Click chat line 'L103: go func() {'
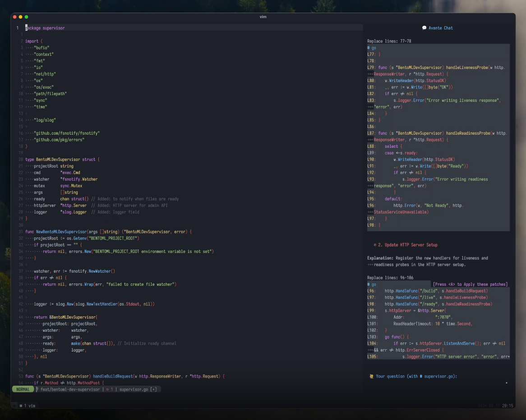This screenshot has width=526, height=420. point(388,337)
